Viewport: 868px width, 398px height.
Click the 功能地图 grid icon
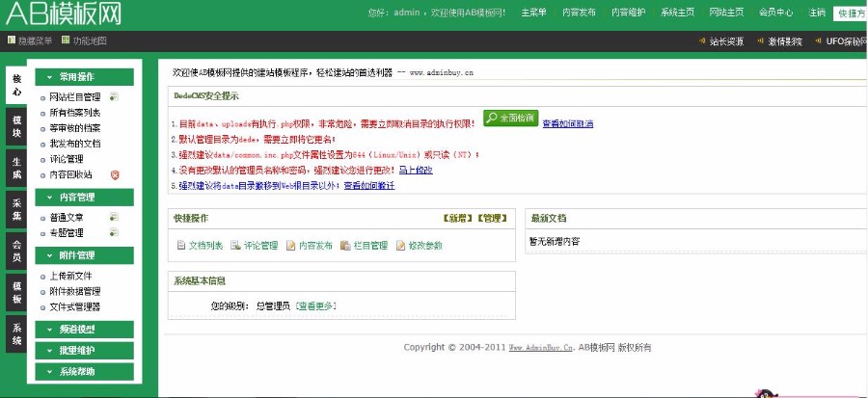(x=66, y=40)
